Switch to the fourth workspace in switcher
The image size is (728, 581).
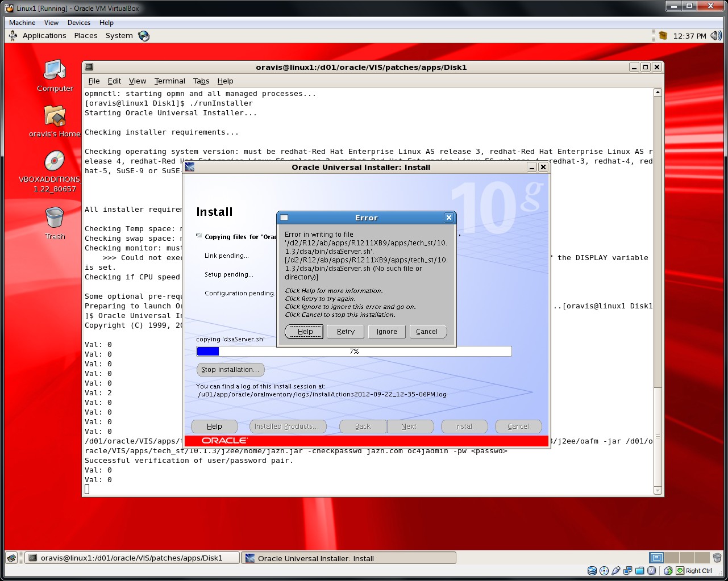point(702,558)
